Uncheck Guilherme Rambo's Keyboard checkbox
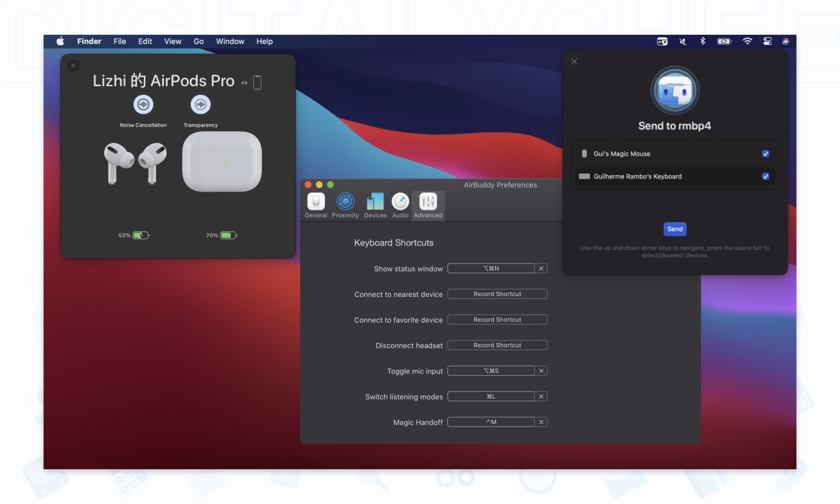The height and width of the screenshot is (504, 840). click(766, 176)
